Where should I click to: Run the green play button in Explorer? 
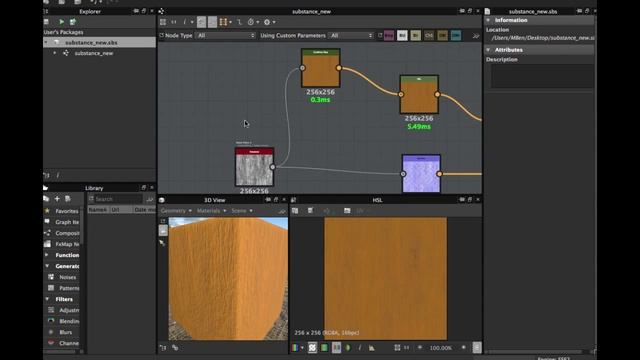(x=61, y=22)
